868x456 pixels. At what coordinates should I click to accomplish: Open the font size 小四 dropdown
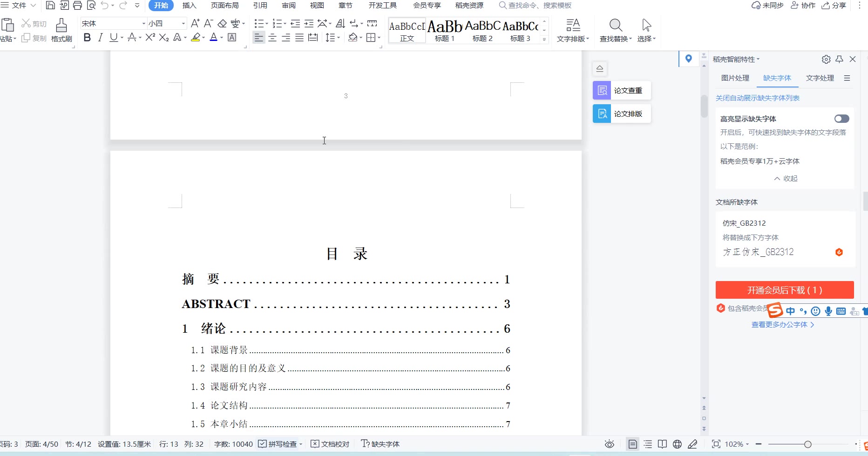[183, 23]
